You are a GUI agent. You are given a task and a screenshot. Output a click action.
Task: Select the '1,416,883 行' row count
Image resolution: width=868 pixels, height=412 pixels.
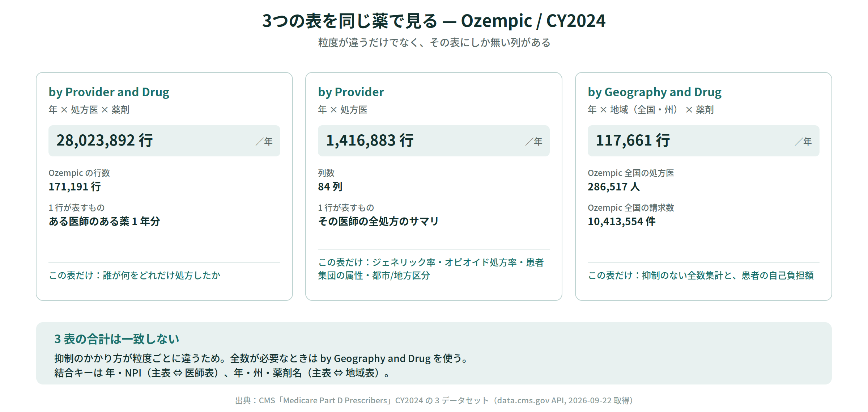click(x=370, y=140)
